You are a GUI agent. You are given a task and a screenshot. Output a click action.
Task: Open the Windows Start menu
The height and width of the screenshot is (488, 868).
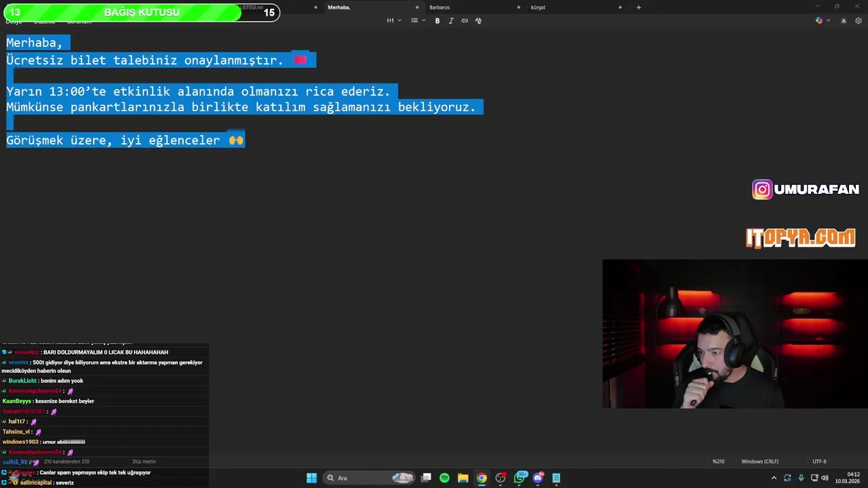tap(311, 478)
